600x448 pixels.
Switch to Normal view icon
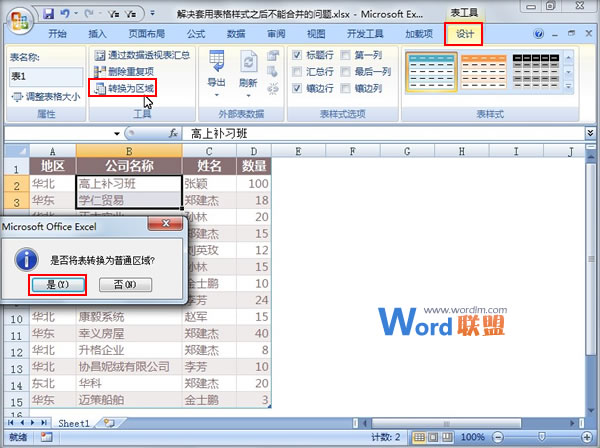click(419, 437)
